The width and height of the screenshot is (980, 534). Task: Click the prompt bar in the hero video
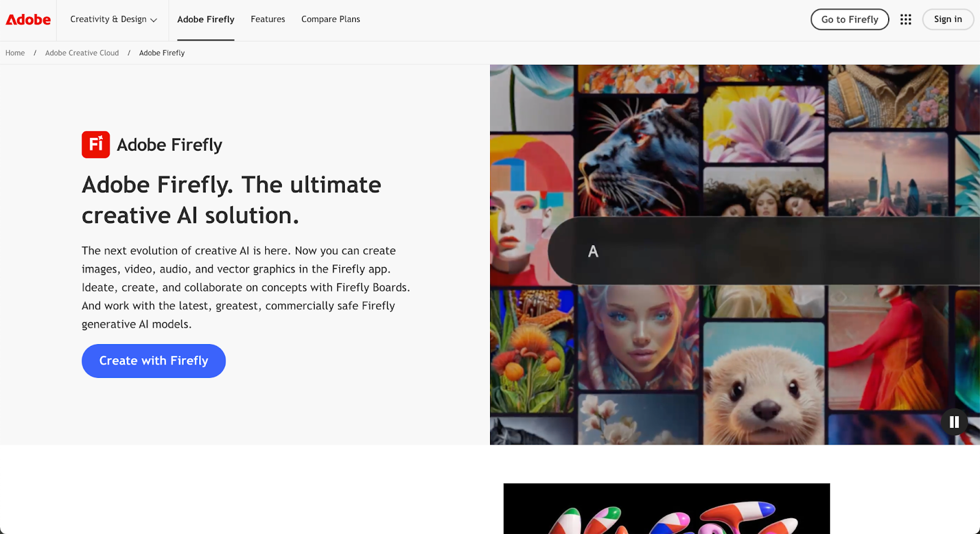click(764, 250)
